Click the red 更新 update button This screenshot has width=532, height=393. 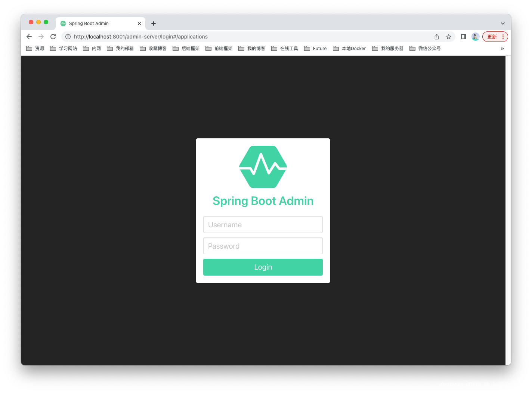coord(492,37)
